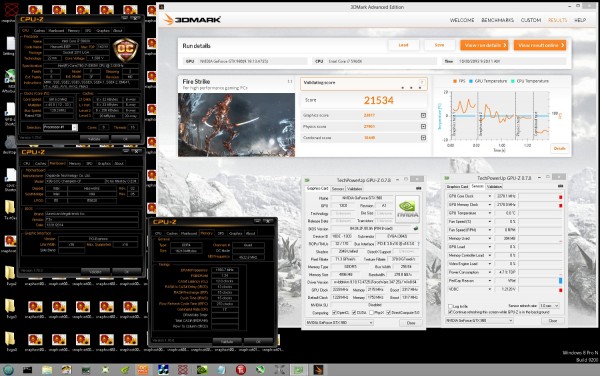Open the GPU Memory Clock sensor dropdown
The width and height of the screenshot is (600, 376).
click(x=489, y=205)
